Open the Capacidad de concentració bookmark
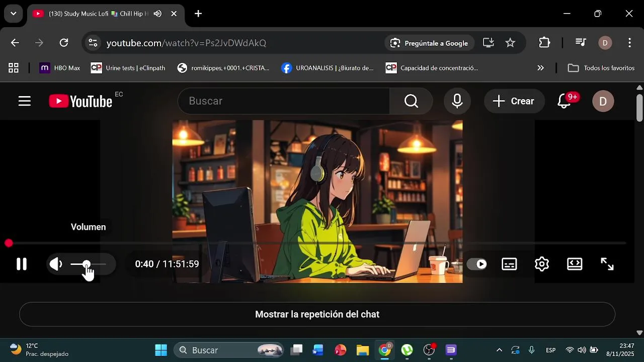 pyautogui.click(x=432, y=68)
